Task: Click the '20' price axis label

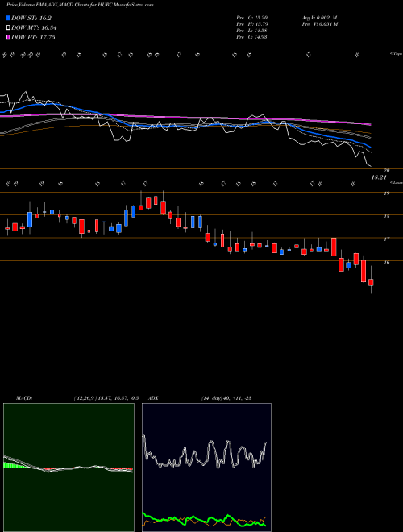Action: point(386,171)
